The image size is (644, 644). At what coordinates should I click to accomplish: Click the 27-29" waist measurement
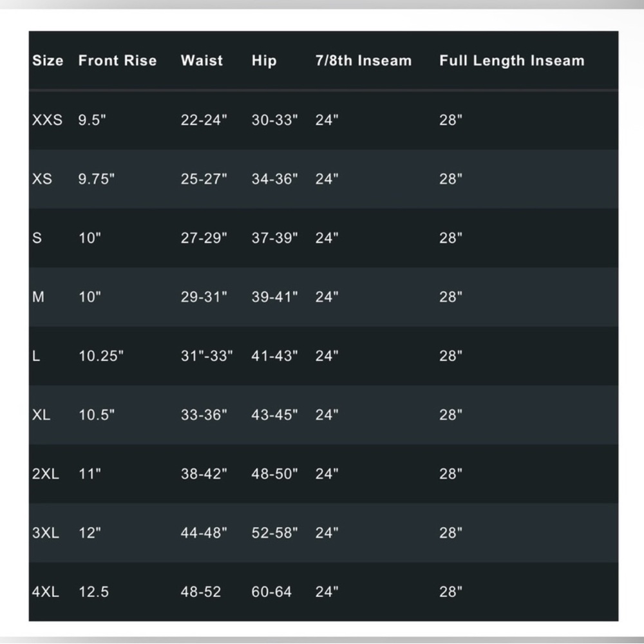pos(204,238)
